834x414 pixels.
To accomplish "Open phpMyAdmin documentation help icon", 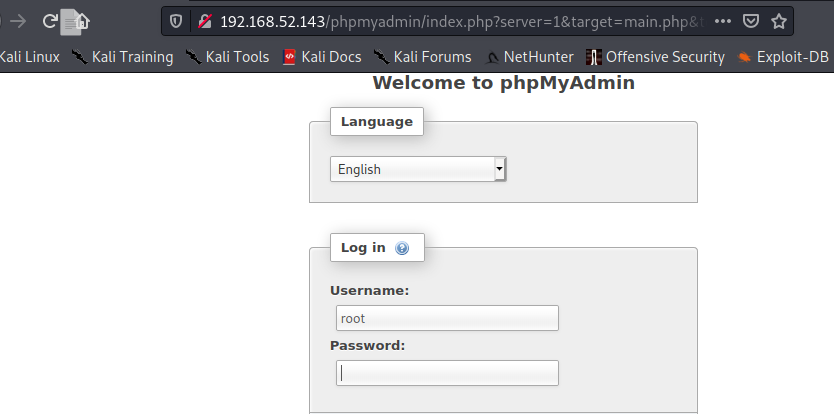I will 402,248.
